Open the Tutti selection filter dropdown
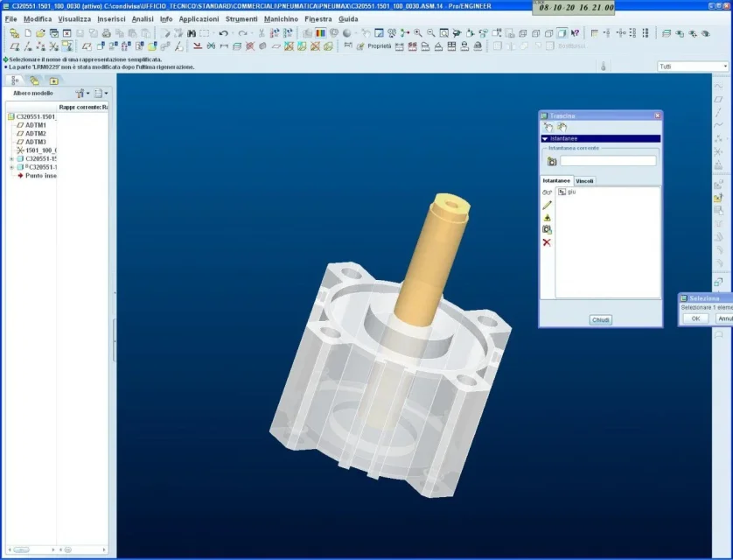 tap(693, 66)
